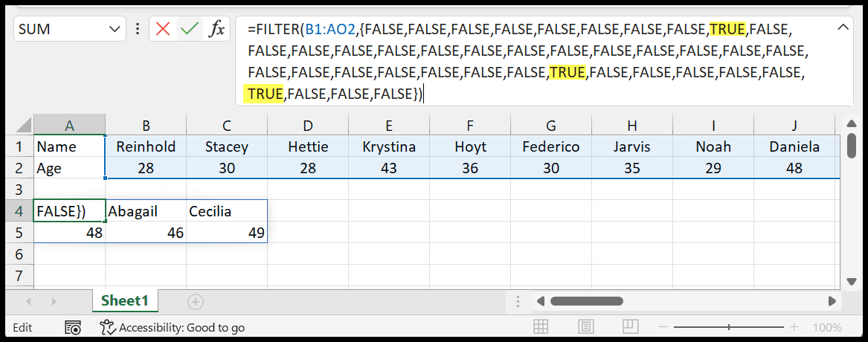Image resolution: width=868 pixels, height=342 pixels.
Task: Click the vertical scrollbar down arrow
Action: [x=852, y=280]
